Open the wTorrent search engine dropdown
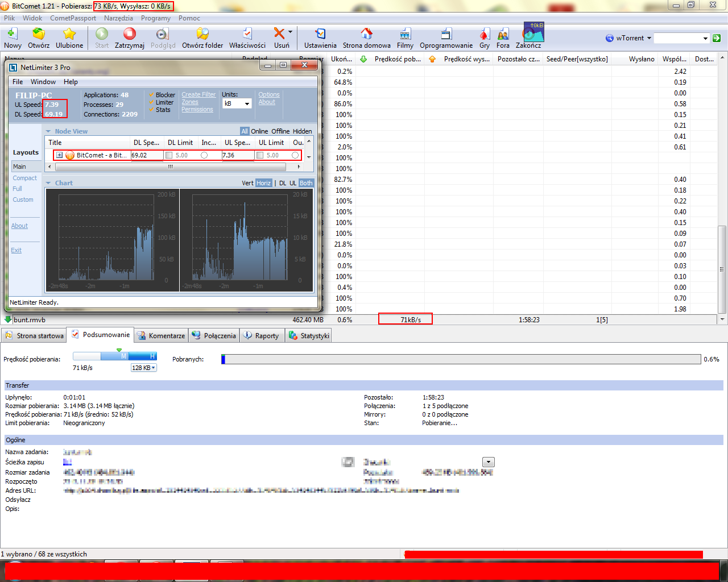 tap(649, 38)
